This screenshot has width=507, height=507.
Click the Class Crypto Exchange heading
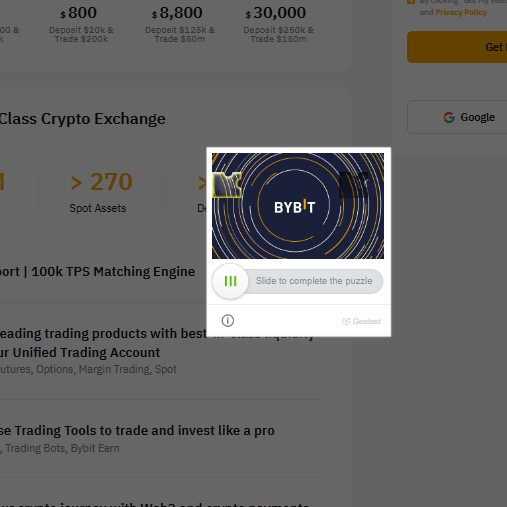pyautogui.click(x=82, y=119)
